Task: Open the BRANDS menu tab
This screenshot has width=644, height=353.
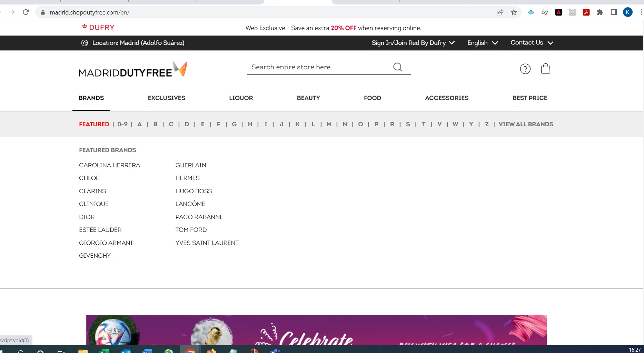Action: click(91, 98)
